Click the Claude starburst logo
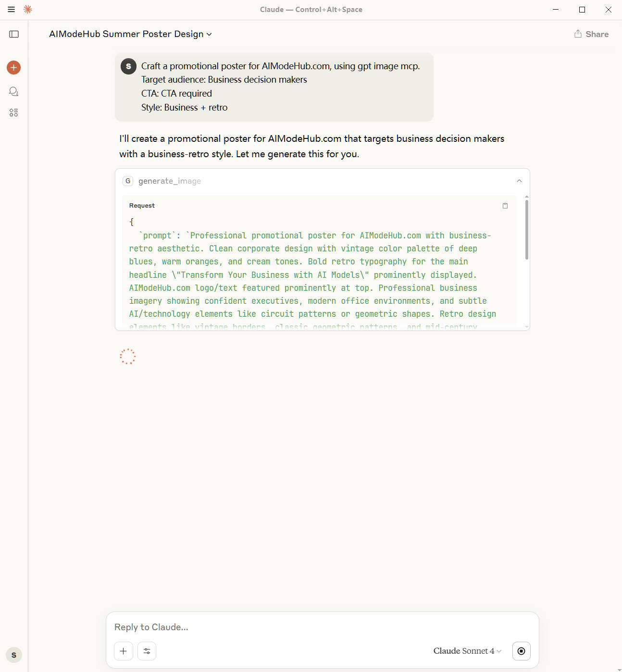This screenshot has height=672, width=622. pos(27,9)
